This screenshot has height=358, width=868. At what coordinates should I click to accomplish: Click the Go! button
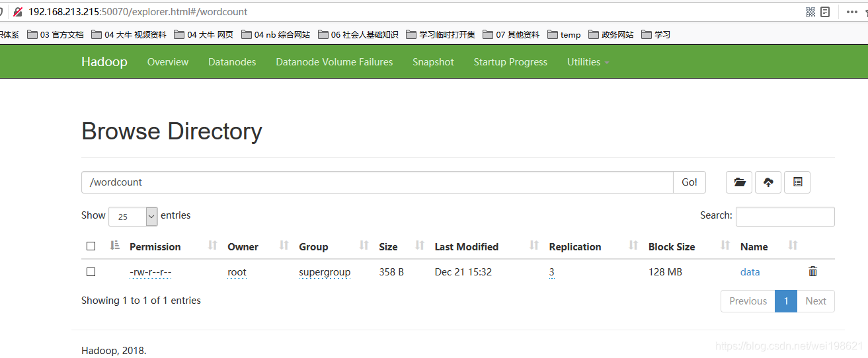[690, 182]
